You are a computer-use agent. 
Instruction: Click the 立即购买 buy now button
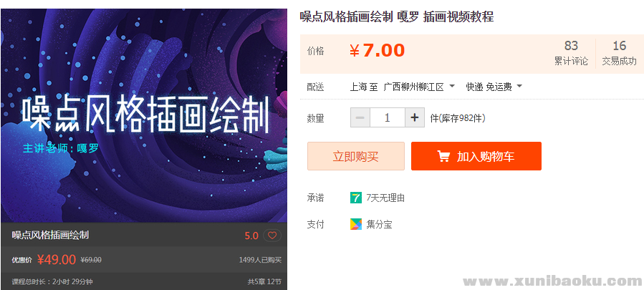click(x=355, y=156)
